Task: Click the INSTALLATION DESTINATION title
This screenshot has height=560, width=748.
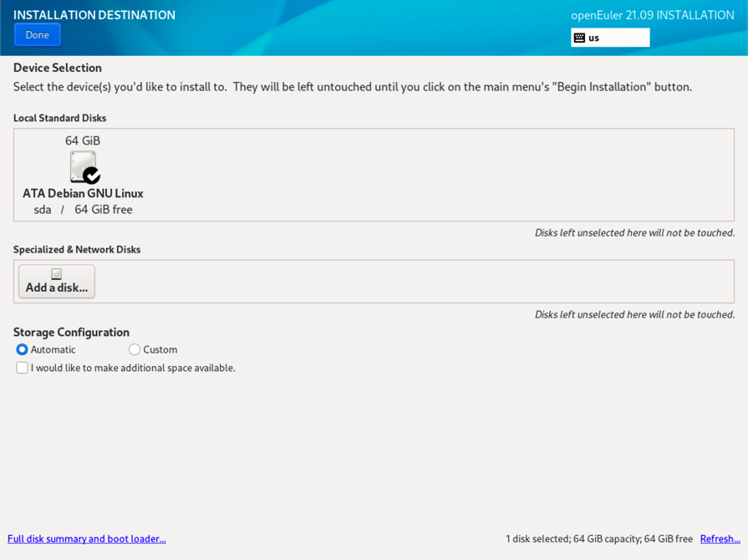Action: [94, 15]
